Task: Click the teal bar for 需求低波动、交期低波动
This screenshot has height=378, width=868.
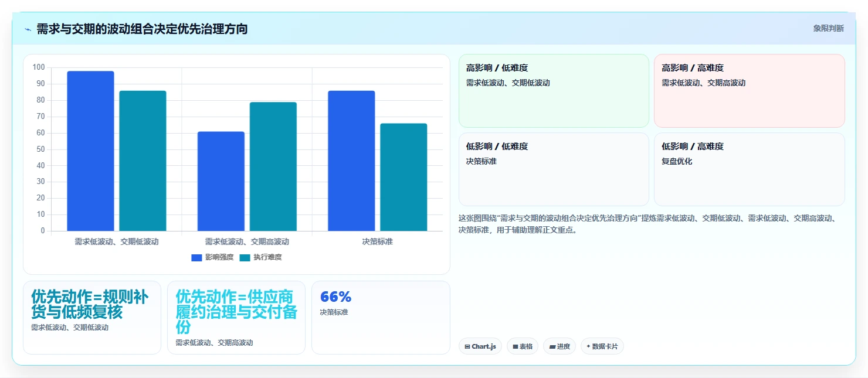Action: click(x=143, y=161)
